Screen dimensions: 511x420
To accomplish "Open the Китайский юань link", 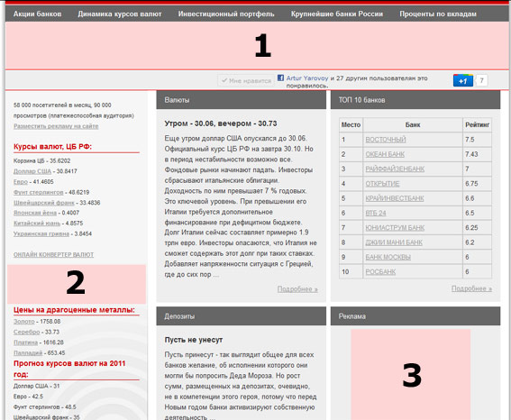I will 37,224.
